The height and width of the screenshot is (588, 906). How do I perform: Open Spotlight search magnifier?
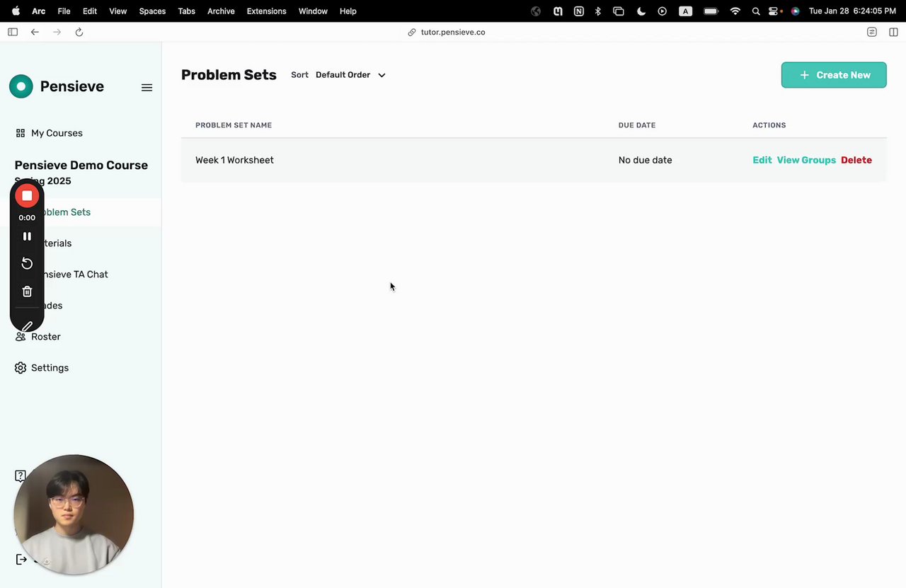point(756,11)
